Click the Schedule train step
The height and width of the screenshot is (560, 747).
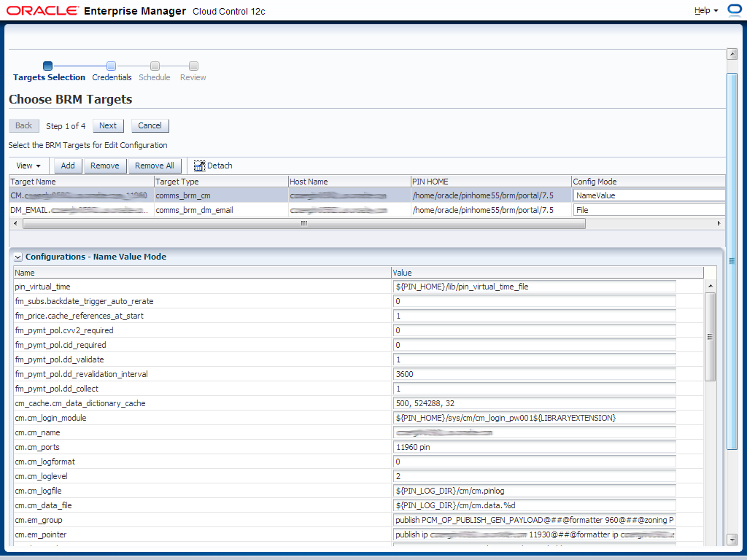pos(155,71)
